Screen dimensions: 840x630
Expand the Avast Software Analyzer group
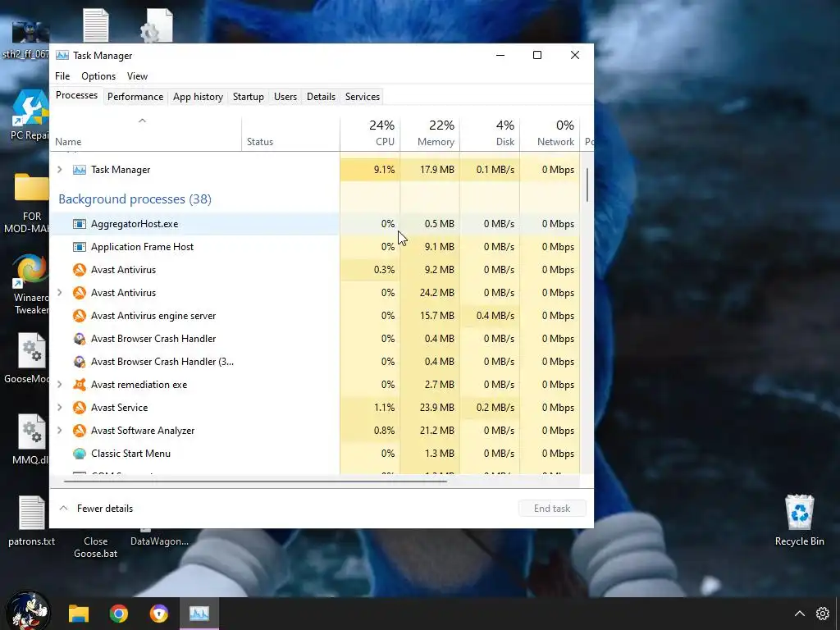[x=59, y=431]
